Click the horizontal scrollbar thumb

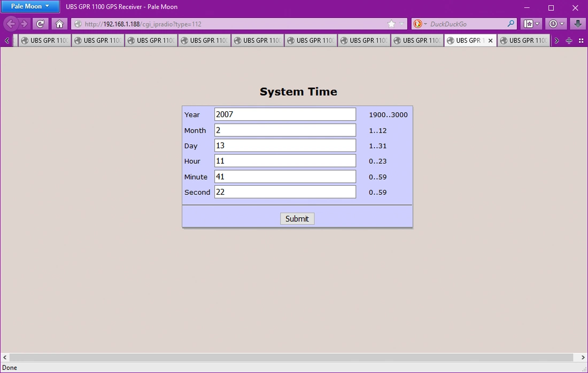pos(291,357)
